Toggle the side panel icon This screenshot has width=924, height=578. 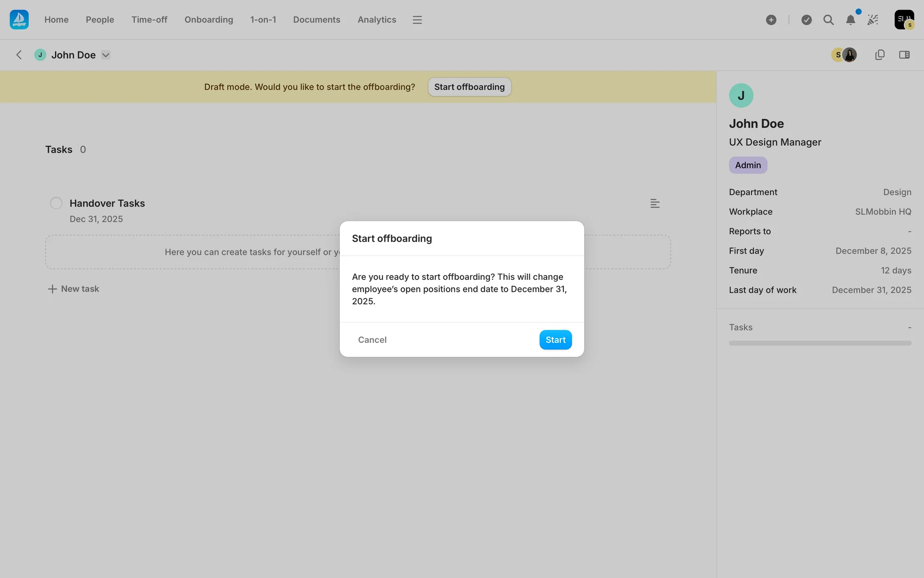(904, 55)
